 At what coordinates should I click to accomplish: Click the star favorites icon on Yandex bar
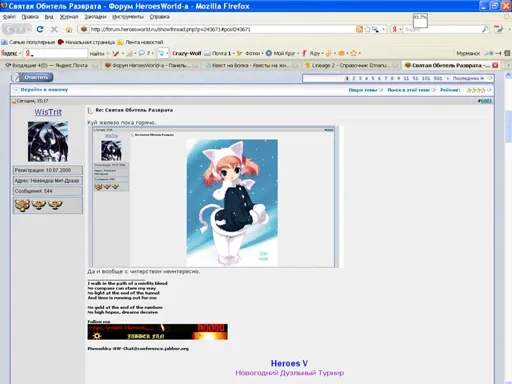[x=354, y=53]
